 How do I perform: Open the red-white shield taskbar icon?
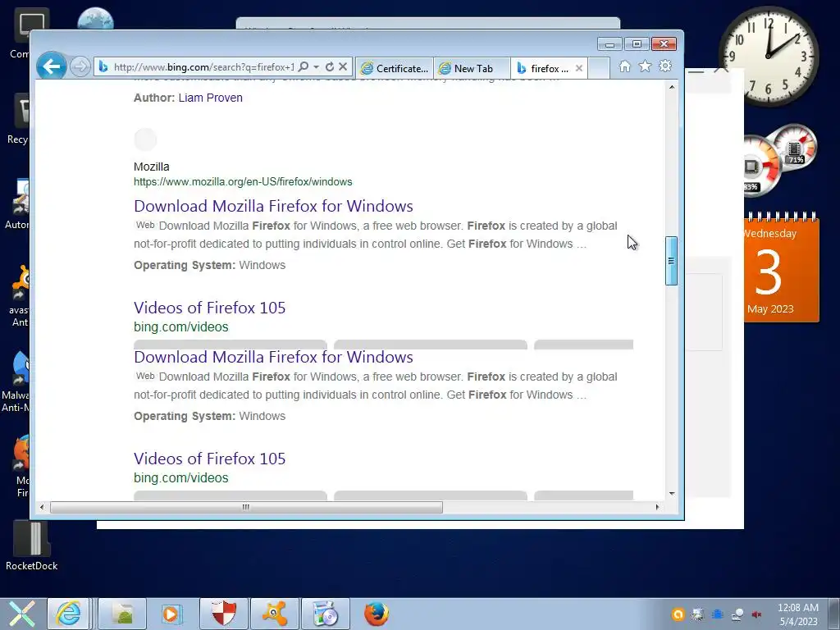pos(224,614)
